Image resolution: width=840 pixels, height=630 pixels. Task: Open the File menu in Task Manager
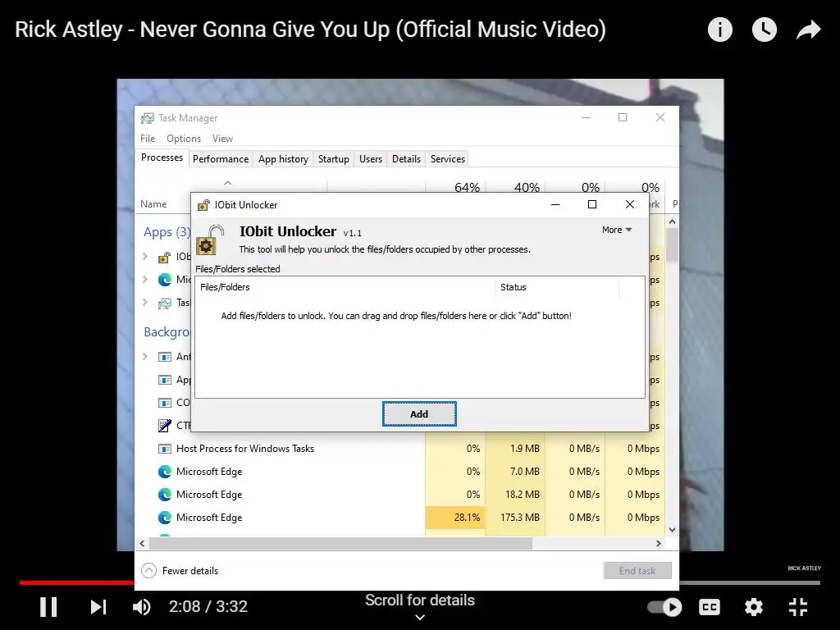pos(148,138)
